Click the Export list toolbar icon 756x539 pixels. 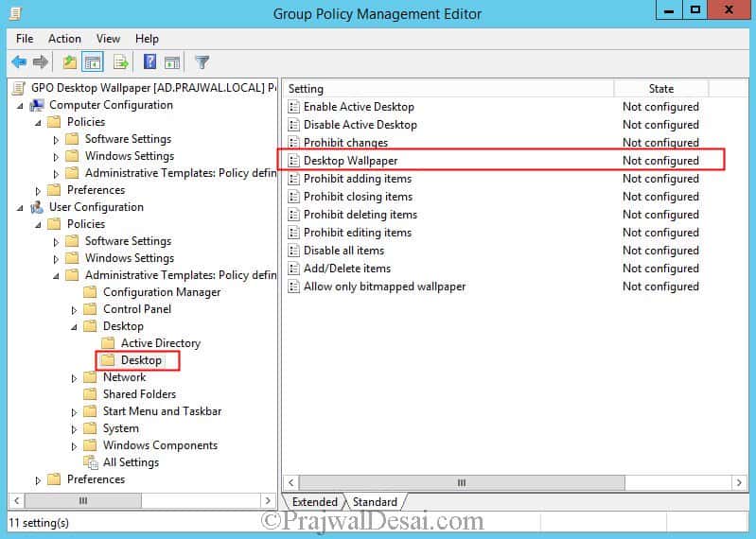click(x=120, y=62)
